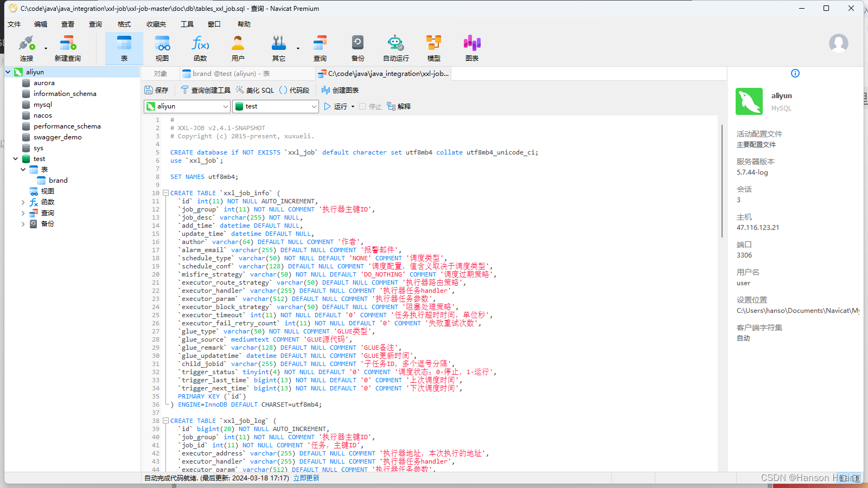The width and height of the screenshot is (868, 488).
Task: Open the Charts toolbar icon
Action: coord(472,48)
